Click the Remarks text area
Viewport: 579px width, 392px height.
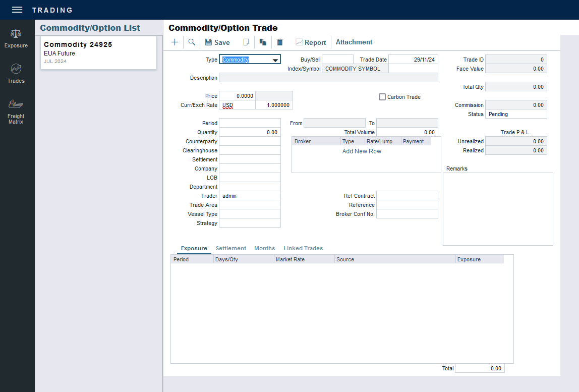click(x=497, y=209)
